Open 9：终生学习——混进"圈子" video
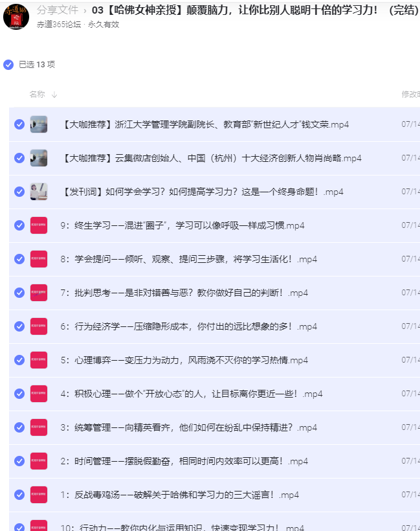Viewport: 420px width, 531px height. [182, 225]
